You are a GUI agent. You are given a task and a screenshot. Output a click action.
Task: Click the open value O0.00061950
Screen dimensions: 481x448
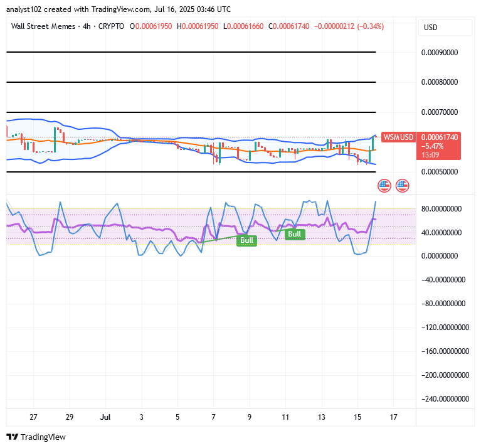(x=151, y=26)
